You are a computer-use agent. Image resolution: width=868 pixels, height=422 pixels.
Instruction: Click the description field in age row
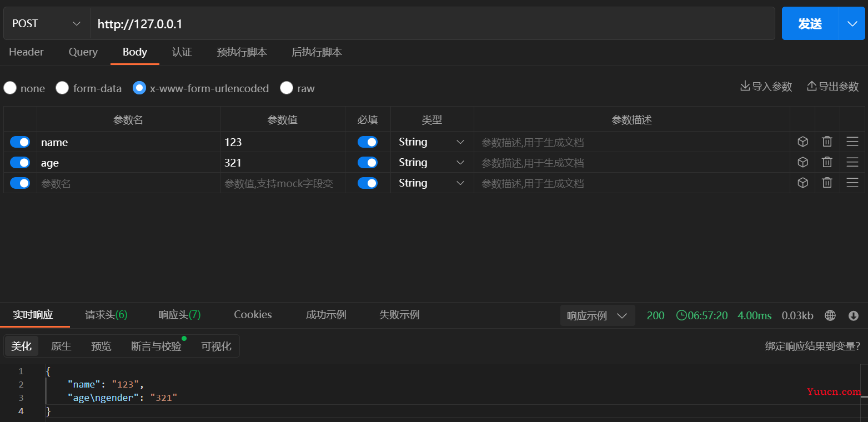632,163
